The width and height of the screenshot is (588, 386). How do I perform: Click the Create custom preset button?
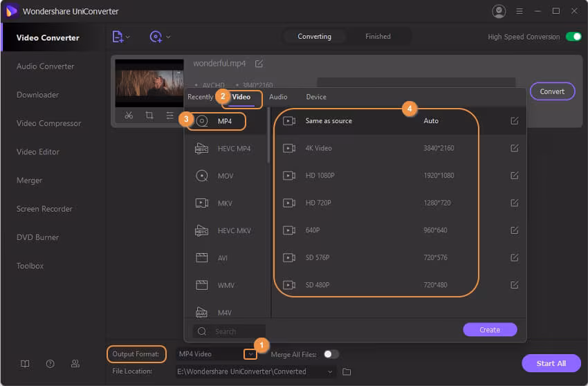[x=490, y=330]
